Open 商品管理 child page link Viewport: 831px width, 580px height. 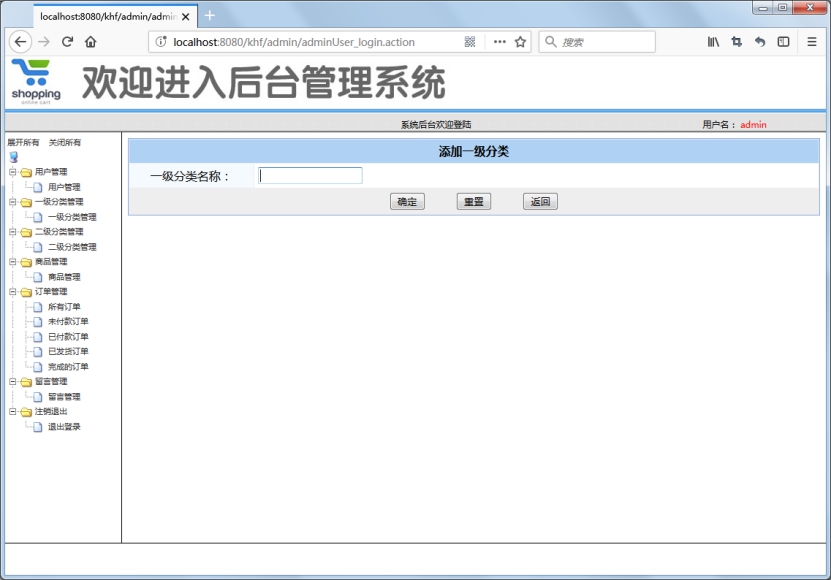64,277
